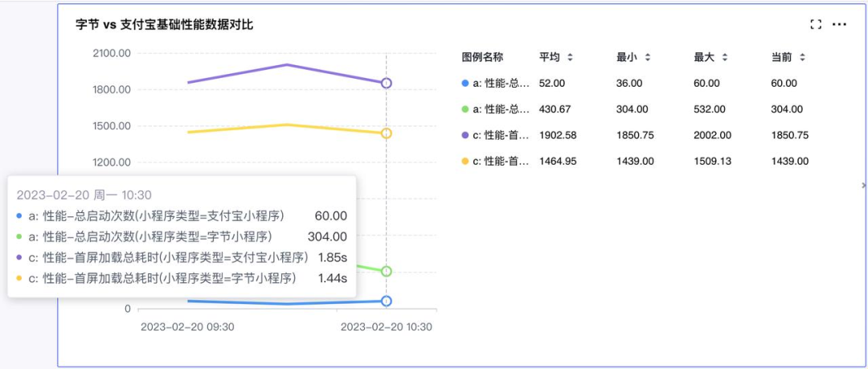Click the purple data point marker on chart
This screenshot has height=369, width=868.
tap(387, 83)
